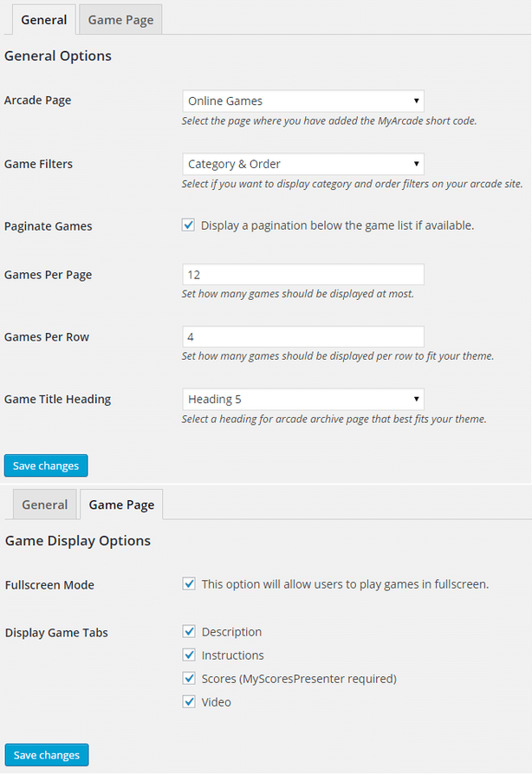532x775 pixels.
Task: Click the Arcade Page dropdown arrow
Action: pos(417,101)
